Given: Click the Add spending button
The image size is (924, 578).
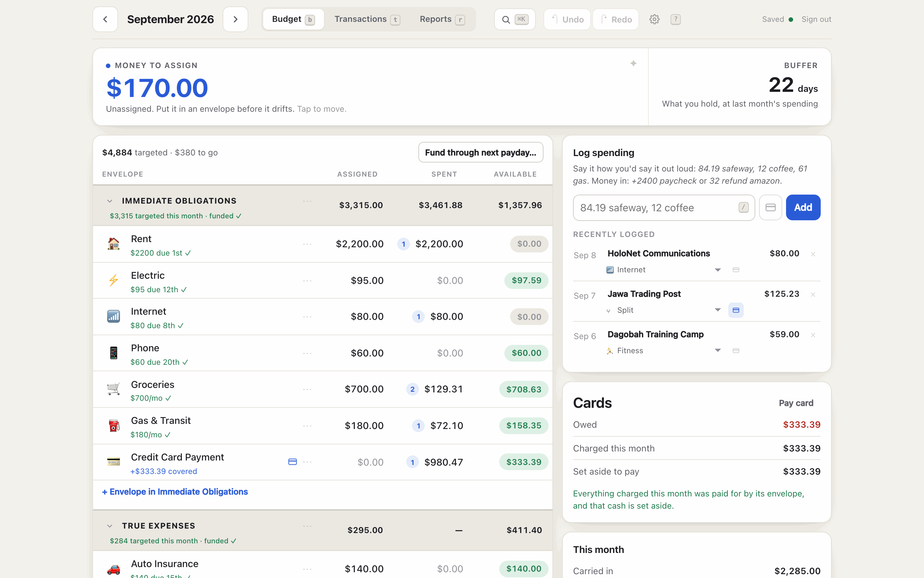Looking at the screenshot, I should coord(803,207).
